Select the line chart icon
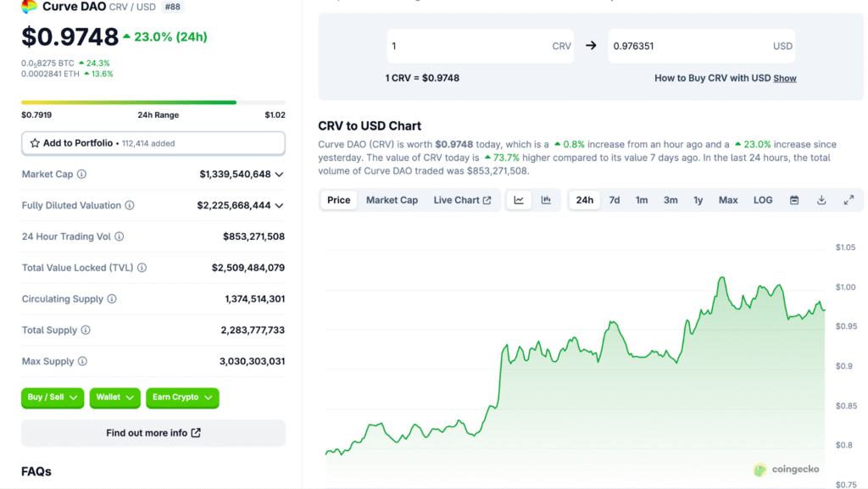The image size is (868, 489). [x=520, y=200]
